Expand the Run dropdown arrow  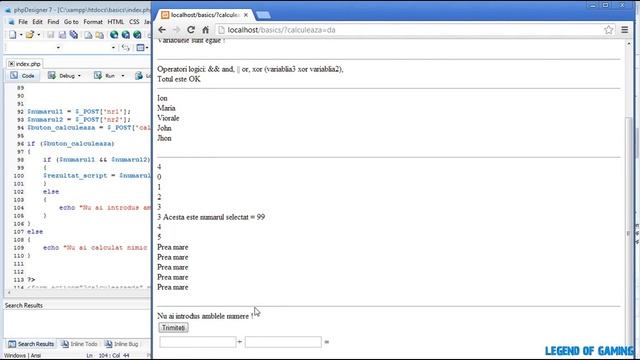click(x=122, y=76)
